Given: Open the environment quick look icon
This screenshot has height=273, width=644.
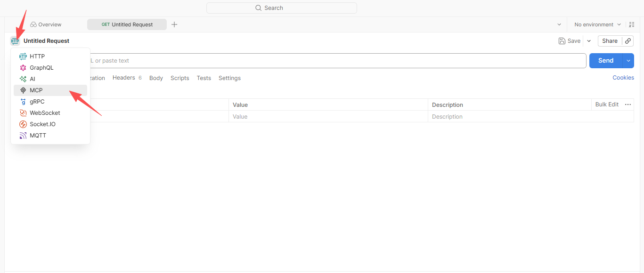Looking at the screenshot, I should tap(632, 24).
